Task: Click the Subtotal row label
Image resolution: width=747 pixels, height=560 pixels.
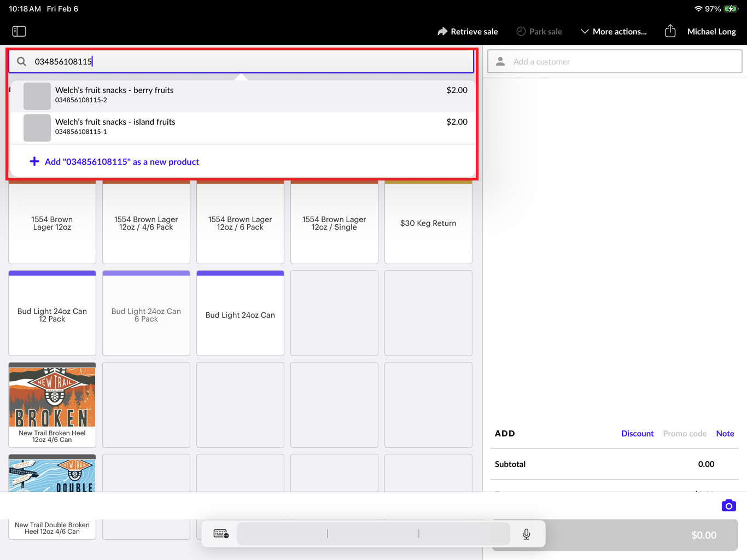Action: pyautogui.click(x=510, y=464)
